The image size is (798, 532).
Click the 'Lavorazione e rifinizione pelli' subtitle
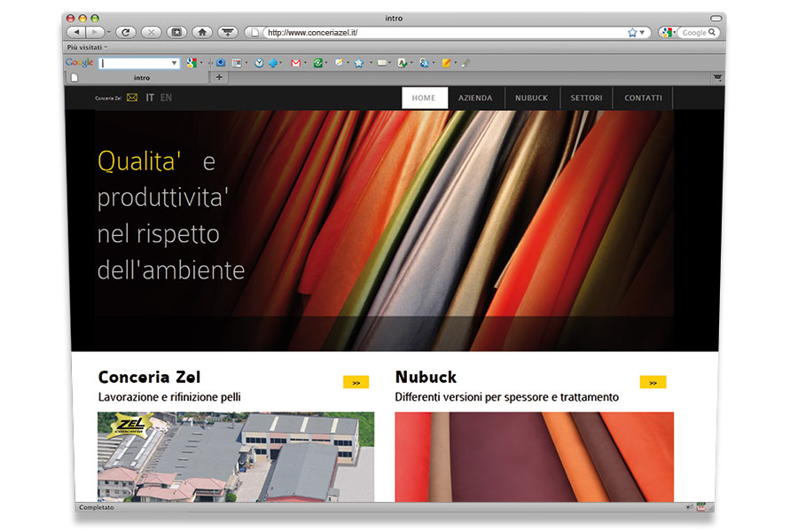(x=169, y=397)
